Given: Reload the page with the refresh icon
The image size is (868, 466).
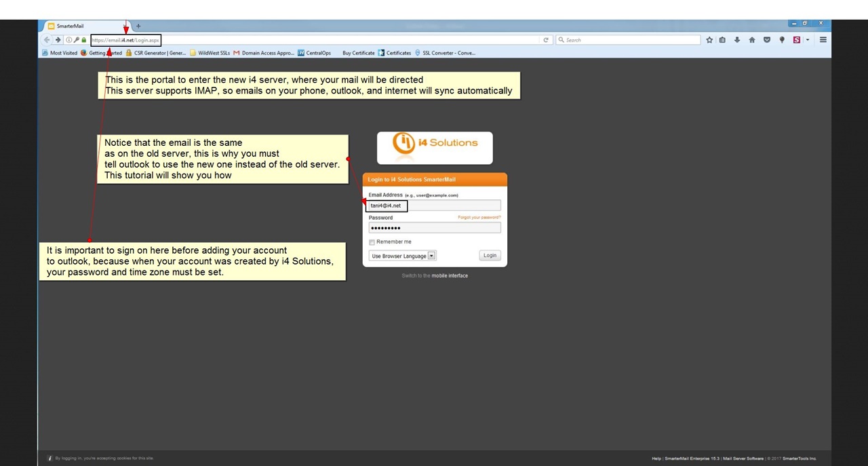Looking at the screenshot, I should click(546, 40).
